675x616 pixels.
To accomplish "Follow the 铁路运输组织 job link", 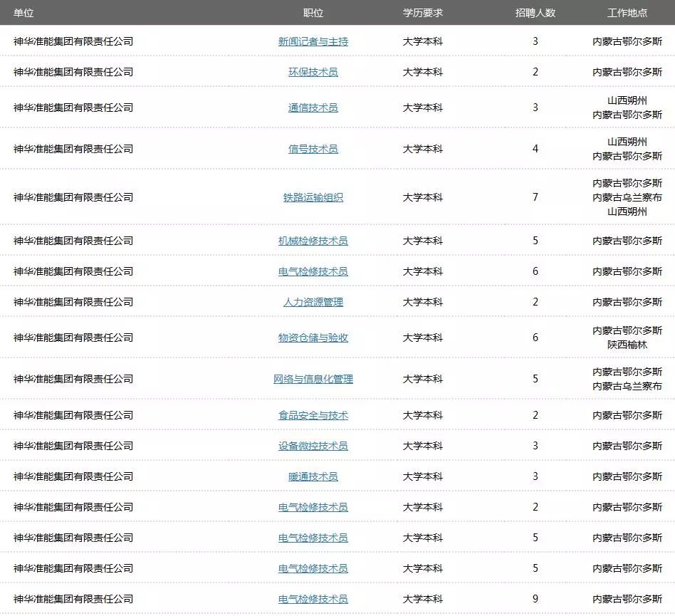I will 313,197.
